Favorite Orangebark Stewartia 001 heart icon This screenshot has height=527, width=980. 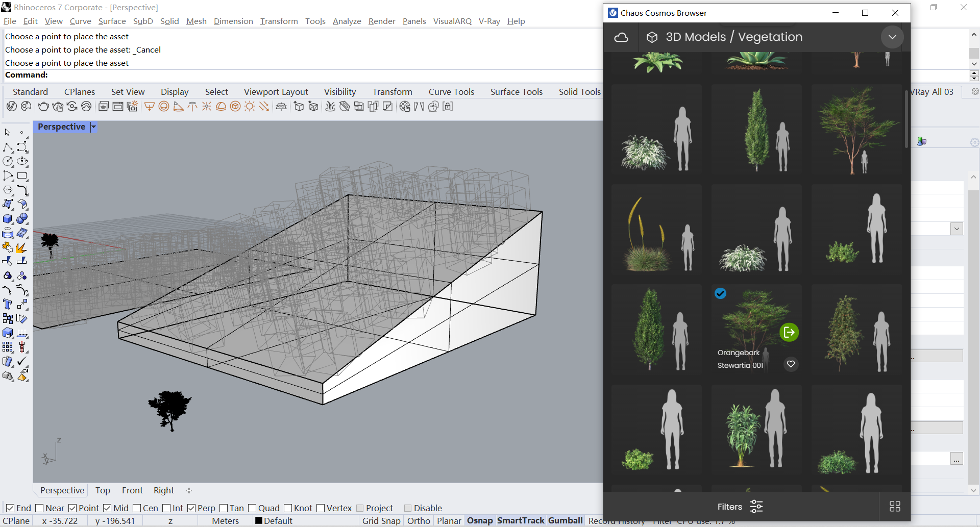[791, 364]
